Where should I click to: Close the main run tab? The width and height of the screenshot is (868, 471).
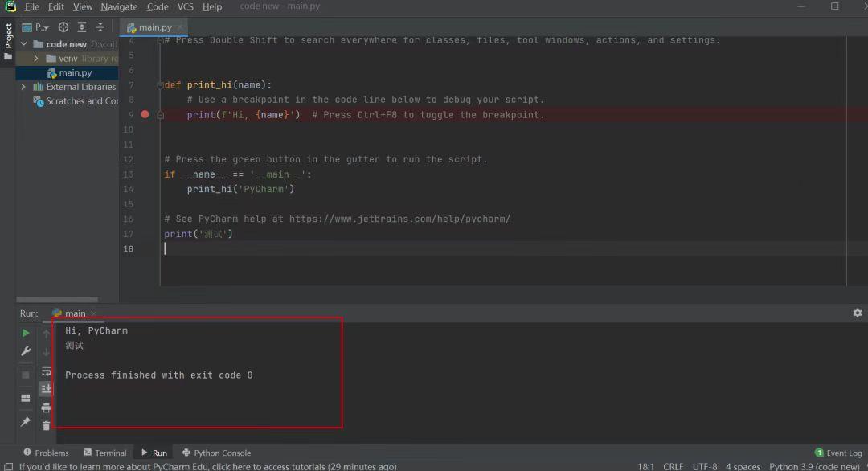click(x=93, y=313)
